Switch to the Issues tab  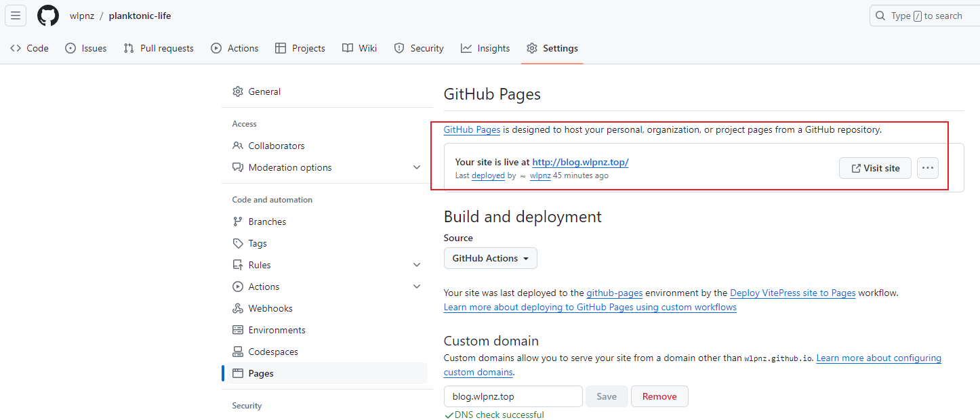(86, 48)
